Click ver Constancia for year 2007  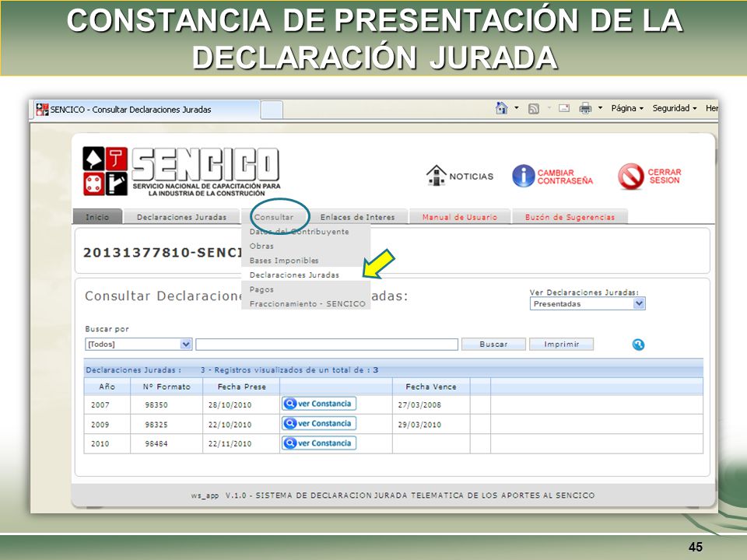pyautogui.click(x=319, y=404)
